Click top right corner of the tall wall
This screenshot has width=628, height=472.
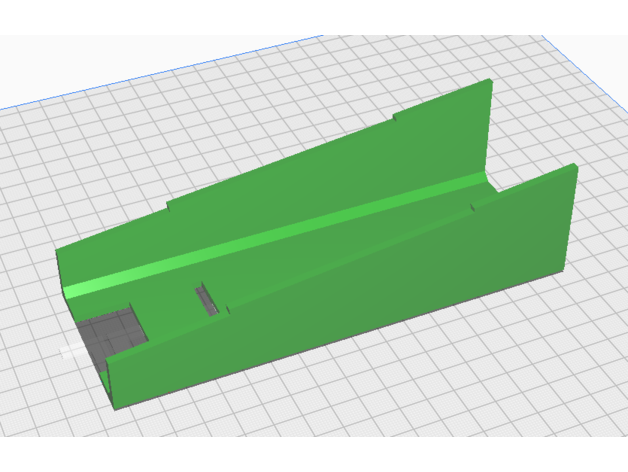pos(488,84)
